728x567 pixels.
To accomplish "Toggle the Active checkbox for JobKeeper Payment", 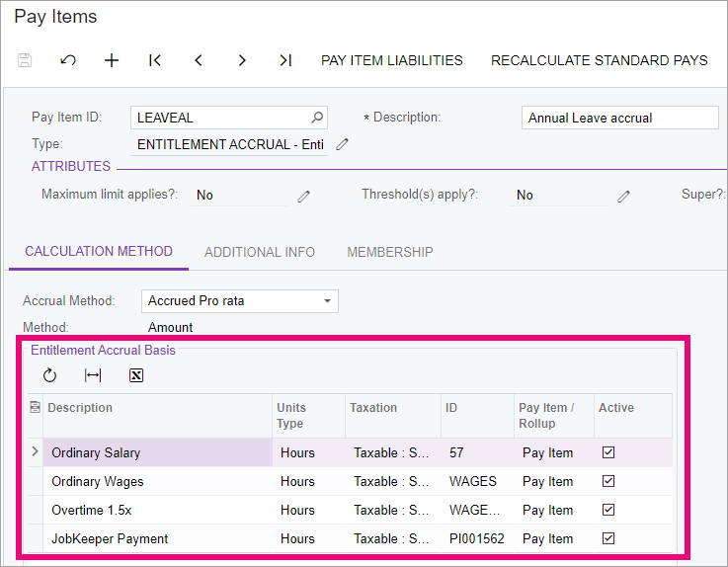I will pos(608,538).
